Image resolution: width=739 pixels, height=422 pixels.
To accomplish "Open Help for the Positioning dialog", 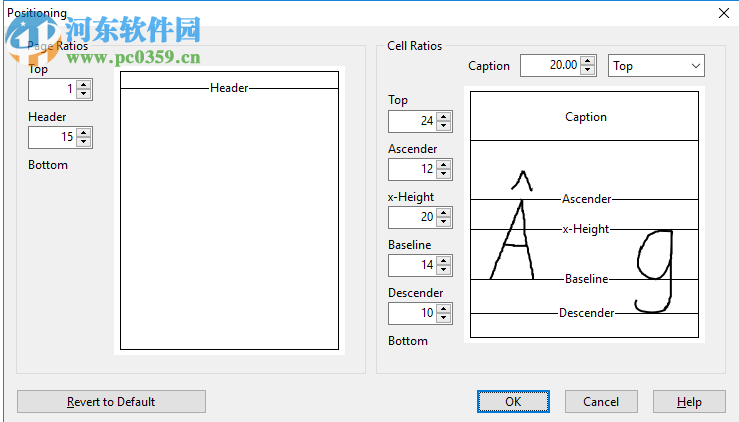I will [x=689, y=402].
